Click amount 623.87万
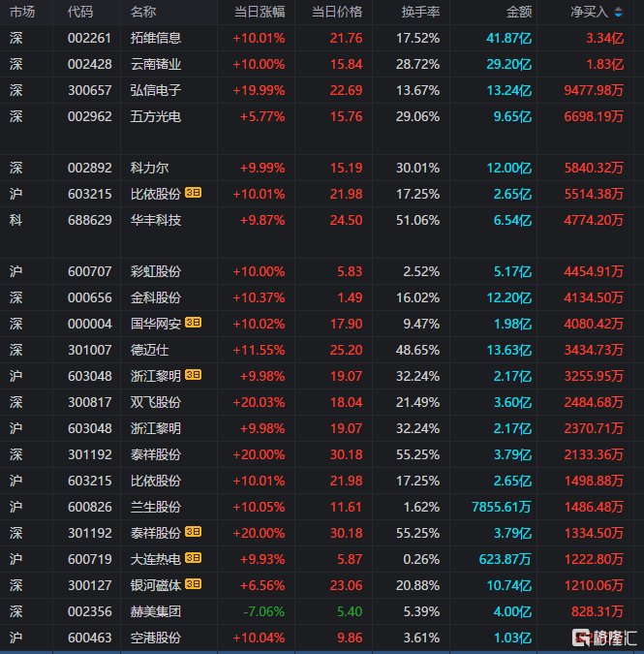The width and height of the screenshot is (644, 654). pos(506,559)
